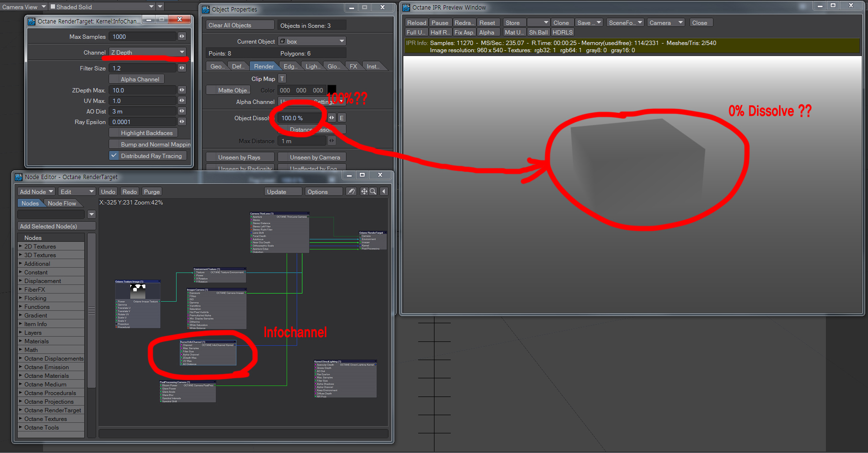
Task: Switch to the Node Flow tab
Action: tap(62, 203)
